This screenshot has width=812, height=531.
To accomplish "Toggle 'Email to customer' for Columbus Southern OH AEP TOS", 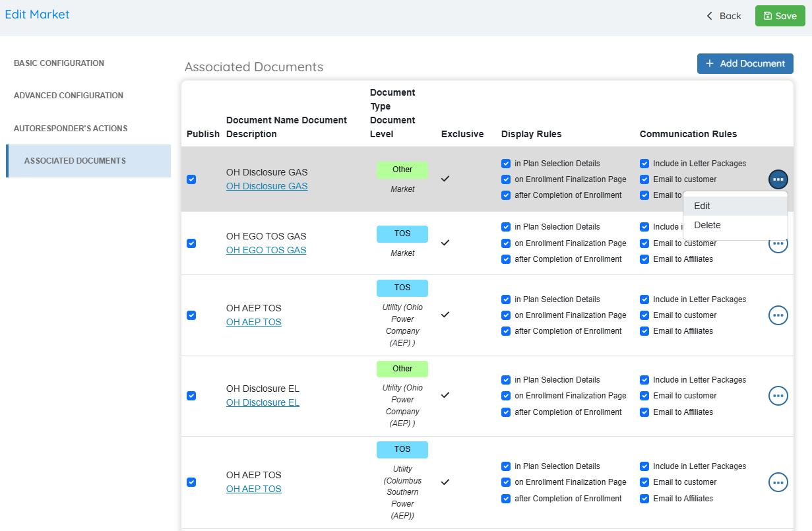I will (644, 482).
